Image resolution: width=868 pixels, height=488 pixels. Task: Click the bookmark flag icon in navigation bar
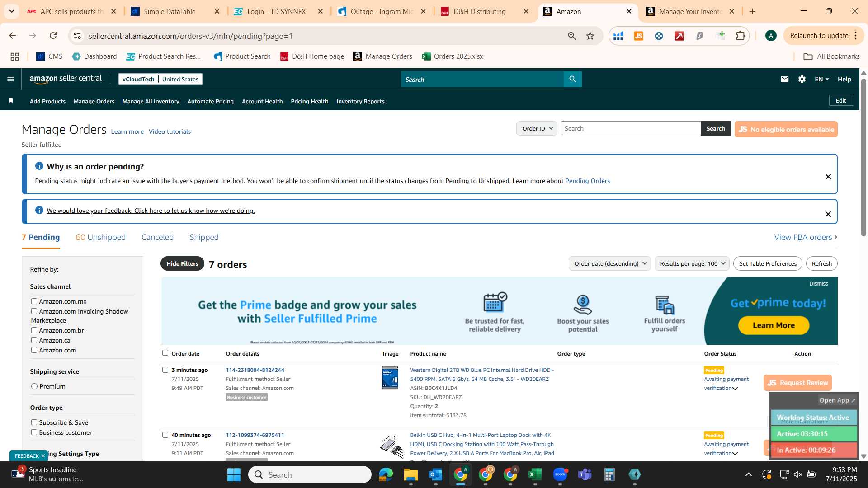[11, 101]
